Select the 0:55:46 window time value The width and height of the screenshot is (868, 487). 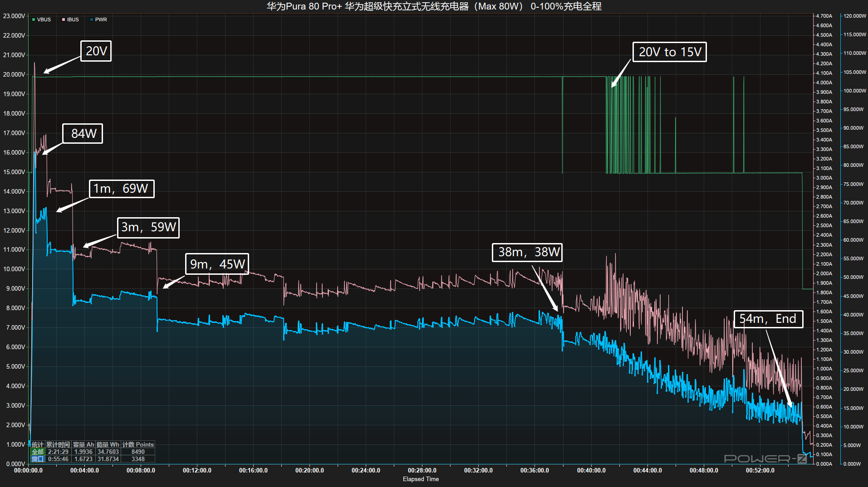tap(58, 459)
